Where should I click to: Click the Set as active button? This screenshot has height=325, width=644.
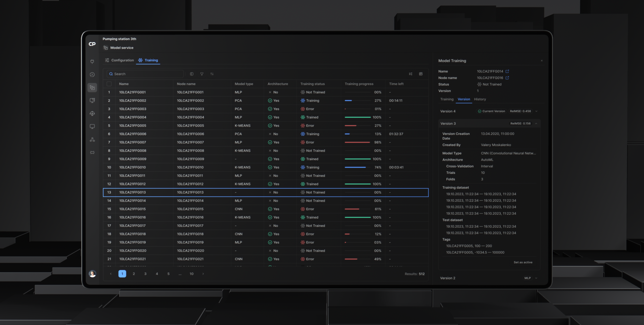(x=523, y=262)
